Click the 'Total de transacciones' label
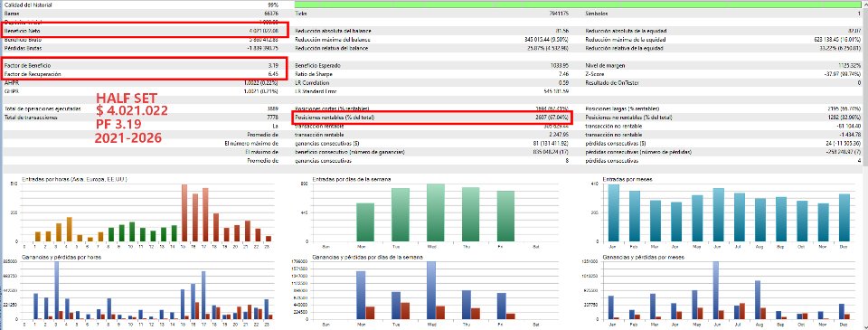Screen dimensions: 868x330 [31, 118]
